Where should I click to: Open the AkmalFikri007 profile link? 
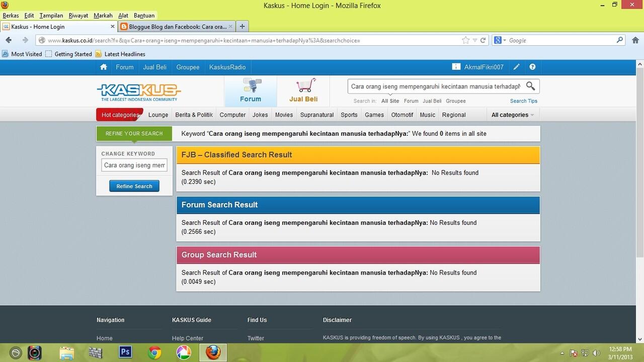point(484,67)
